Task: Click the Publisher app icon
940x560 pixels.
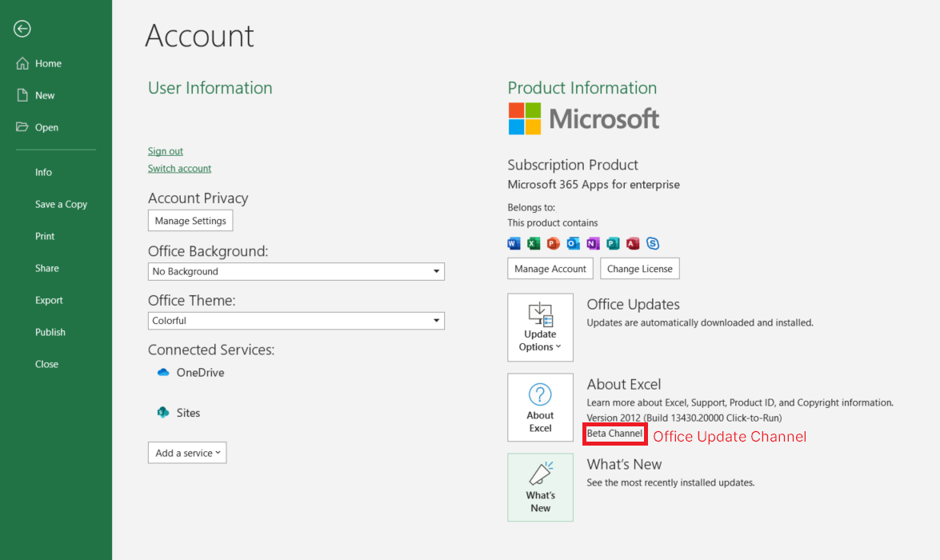Action: click(613, 243)
